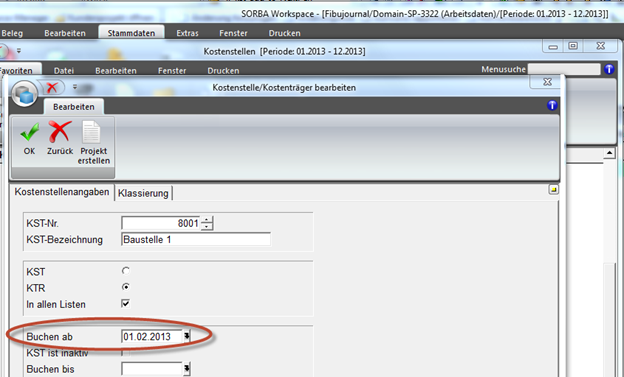Screen dimensions: 624x377
Task: Click the blue info icon in the Bearbeiten ribbon
Action: 552,105
